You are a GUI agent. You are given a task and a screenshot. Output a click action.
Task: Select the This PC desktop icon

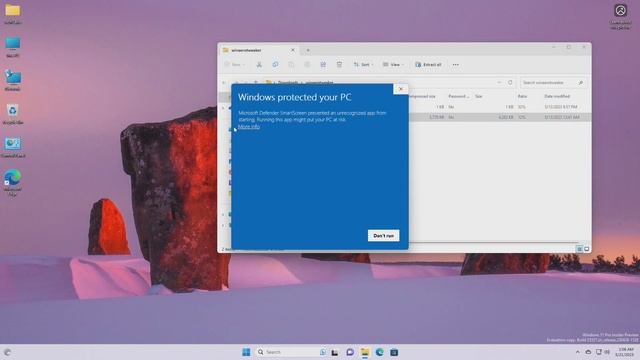[x=13, y=47]
